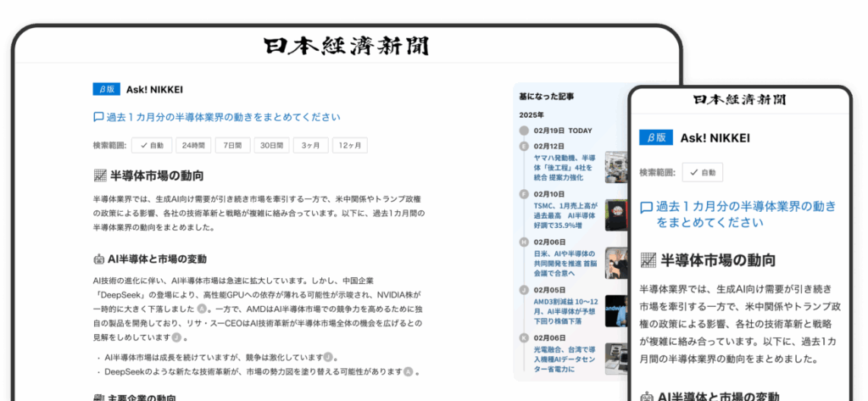Click citation marker J after 見解をしめしています

pyautogui.click(x=176, y=337)
